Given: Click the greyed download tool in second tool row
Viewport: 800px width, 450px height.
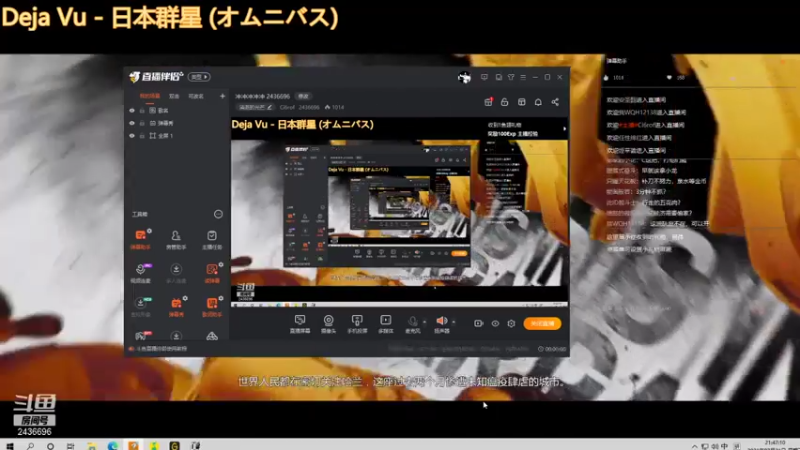Looking at the screenshot, I should tap(176, 273).
